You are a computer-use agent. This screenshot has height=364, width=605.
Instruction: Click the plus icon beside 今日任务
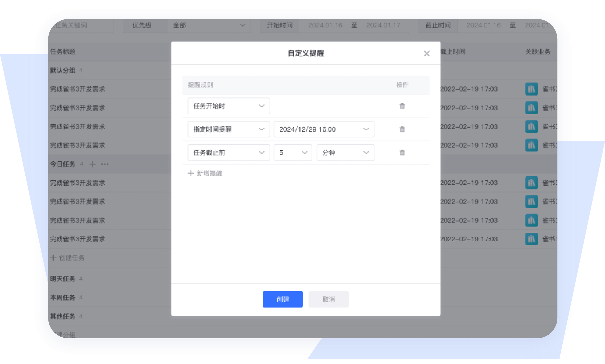[x=92, y=164]
